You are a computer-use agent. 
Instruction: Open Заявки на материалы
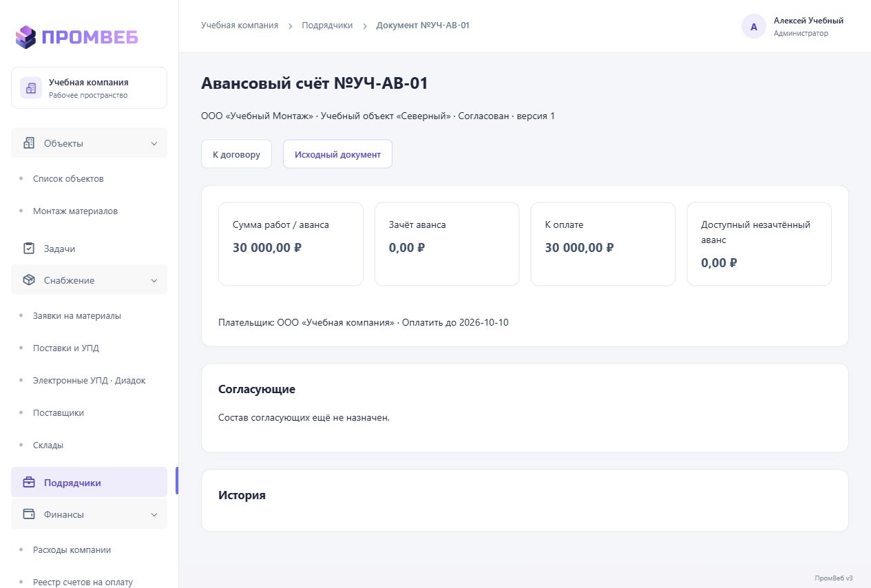(77, 315)
